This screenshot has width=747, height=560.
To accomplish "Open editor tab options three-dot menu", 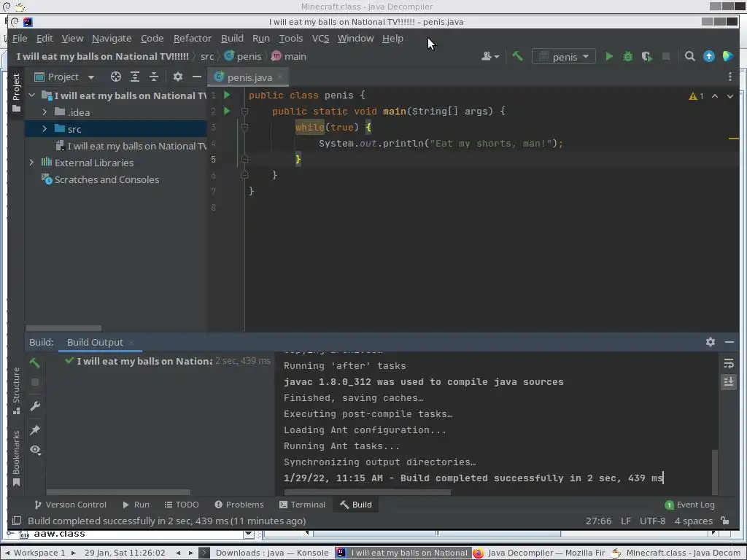I will [729, 77].
